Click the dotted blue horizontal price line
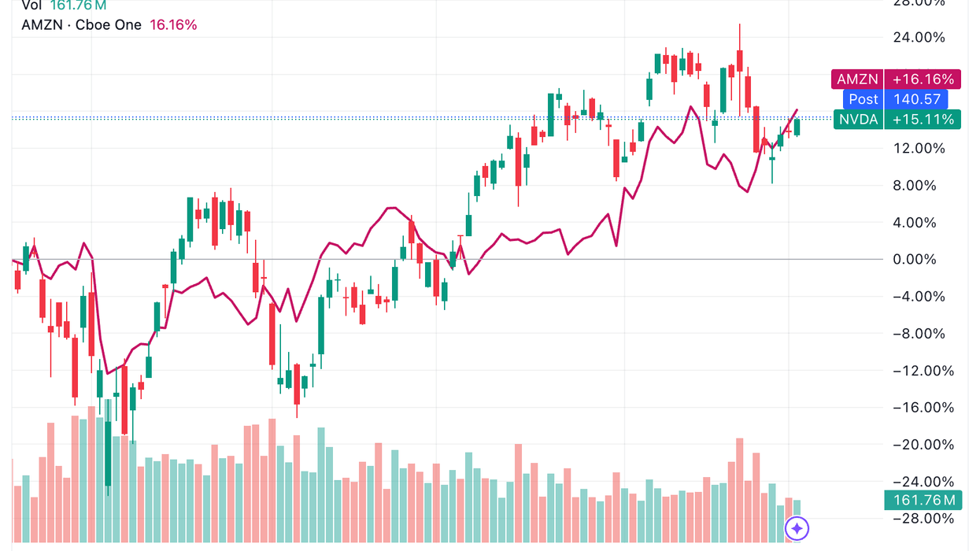 coord(394,117)
